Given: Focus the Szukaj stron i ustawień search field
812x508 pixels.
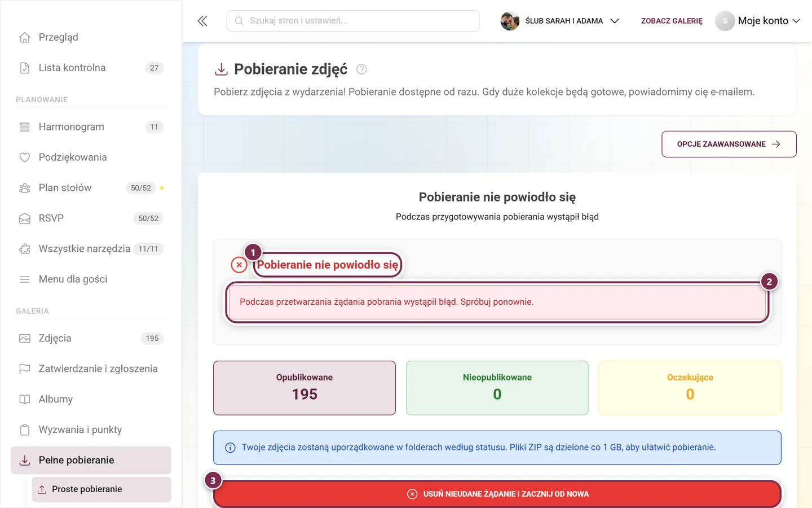Looking at the screenshot, I should click(353, 21).
